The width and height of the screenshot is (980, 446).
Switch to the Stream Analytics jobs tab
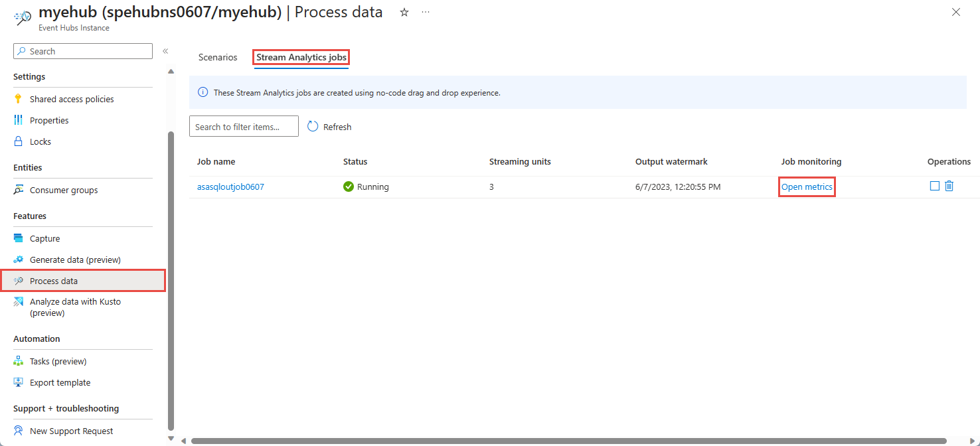(x=301, y=57)
